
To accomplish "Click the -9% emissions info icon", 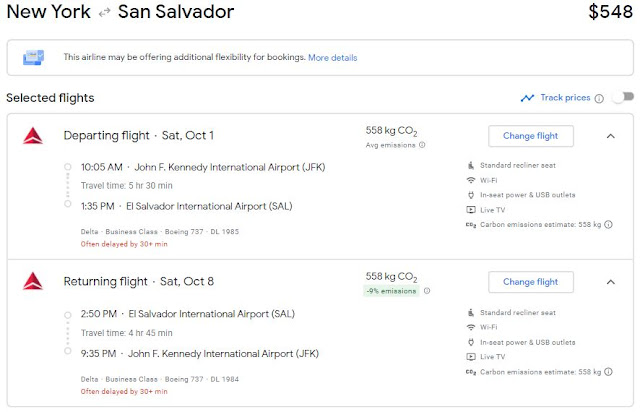I will pos(427,291).
